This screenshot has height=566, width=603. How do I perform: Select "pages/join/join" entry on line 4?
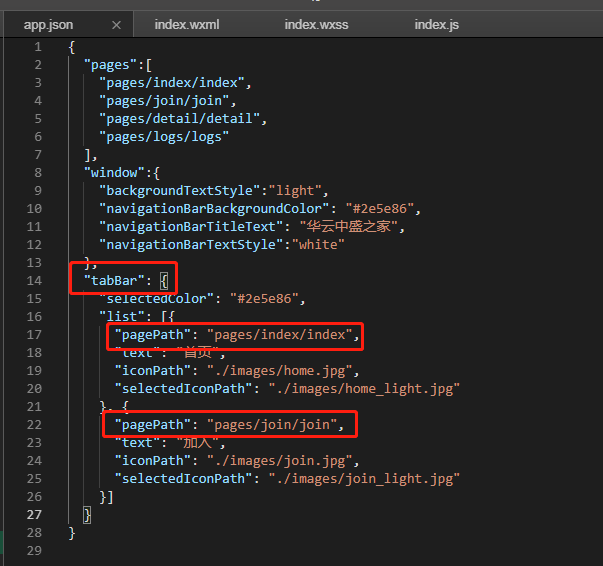[x=164, y=101]
